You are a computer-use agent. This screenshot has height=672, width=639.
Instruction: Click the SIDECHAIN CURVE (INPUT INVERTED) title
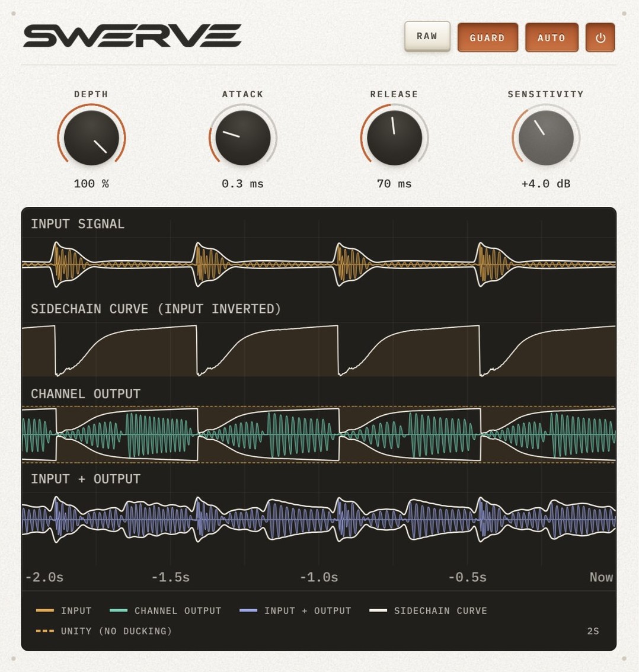[156, 309]
